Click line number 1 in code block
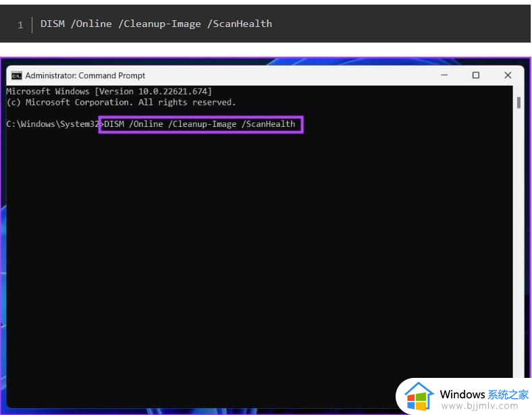Viewport: 532px width, 415px height. [20, 25]
